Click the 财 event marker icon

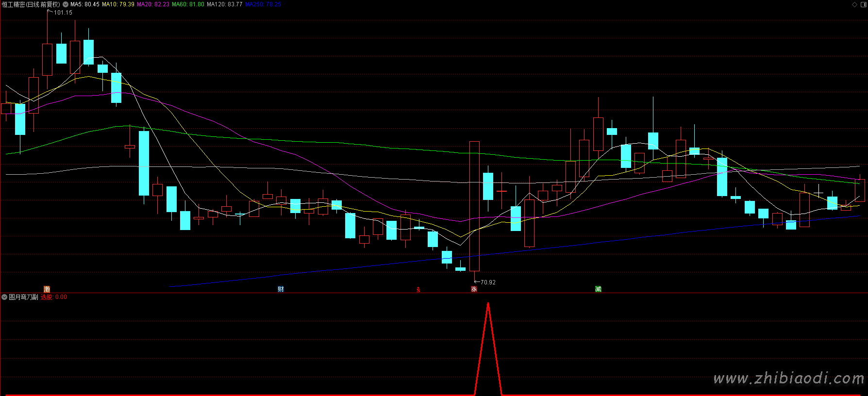point(281,289)
